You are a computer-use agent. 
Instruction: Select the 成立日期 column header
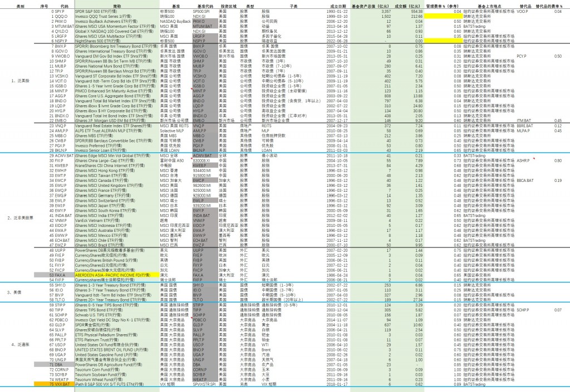coord(338,6)
